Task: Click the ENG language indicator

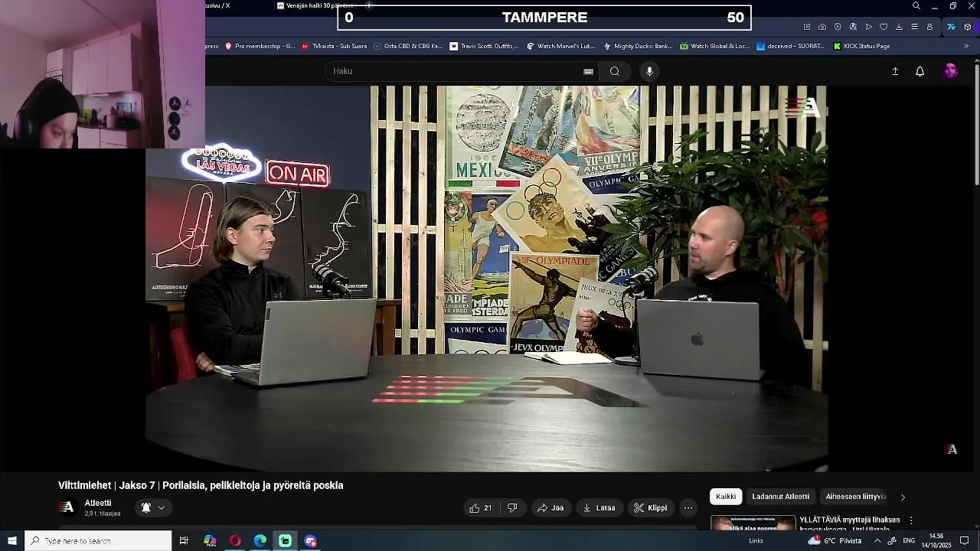Action: (x=909, y=541)
